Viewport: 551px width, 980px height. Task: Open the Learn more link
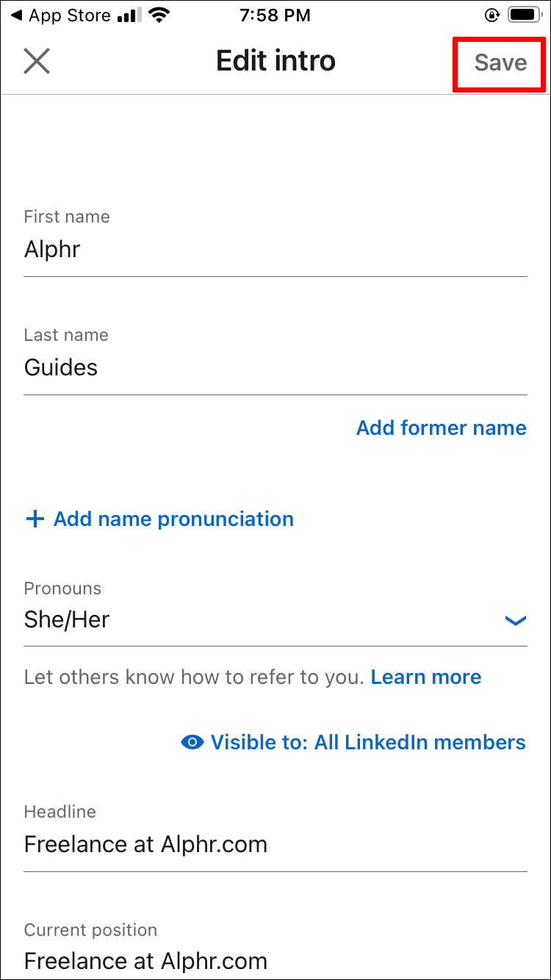[426, 677]
